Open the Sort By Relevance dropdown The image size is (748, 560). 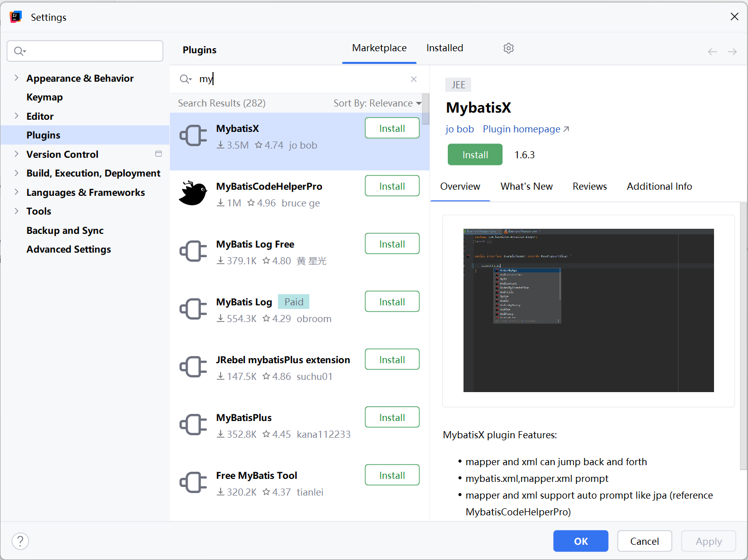pyautogui.click(x=377, y=103)
